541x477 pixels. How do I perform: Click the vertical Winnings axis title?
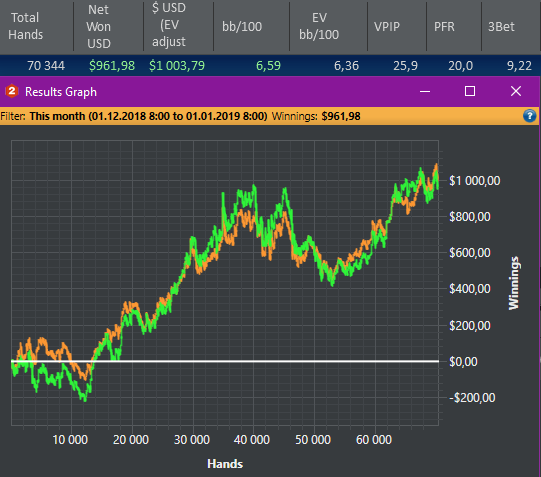point(513,283)
